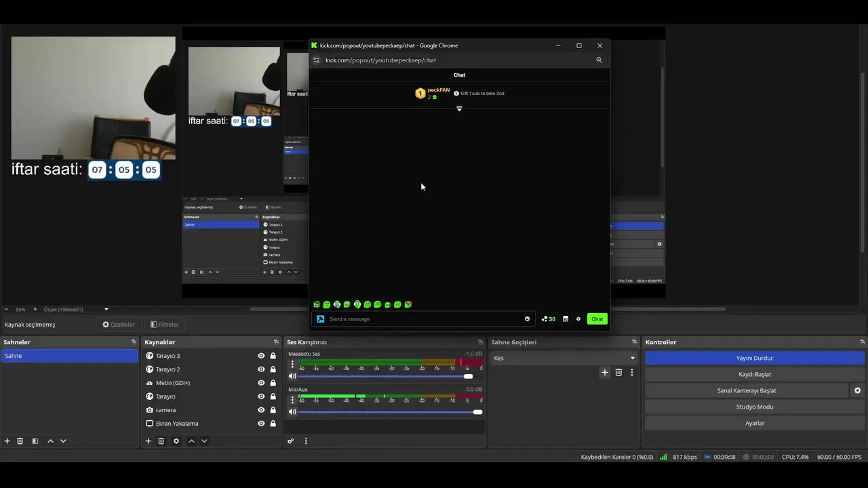Image resolution: width=868 pixels, height=488 pixels.
Task: Click zoom search icon in Chrome address bar
Action: [599, 60]
